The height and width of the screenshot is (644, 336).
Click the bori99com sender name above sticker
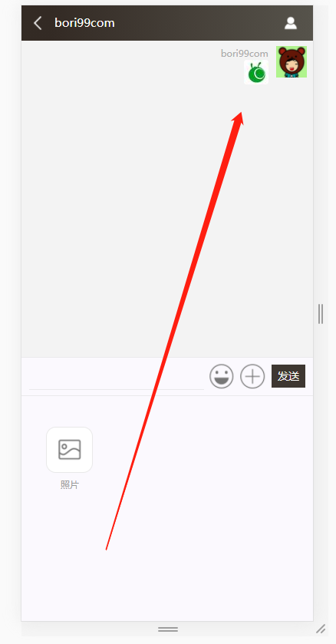tap(245, 54)
